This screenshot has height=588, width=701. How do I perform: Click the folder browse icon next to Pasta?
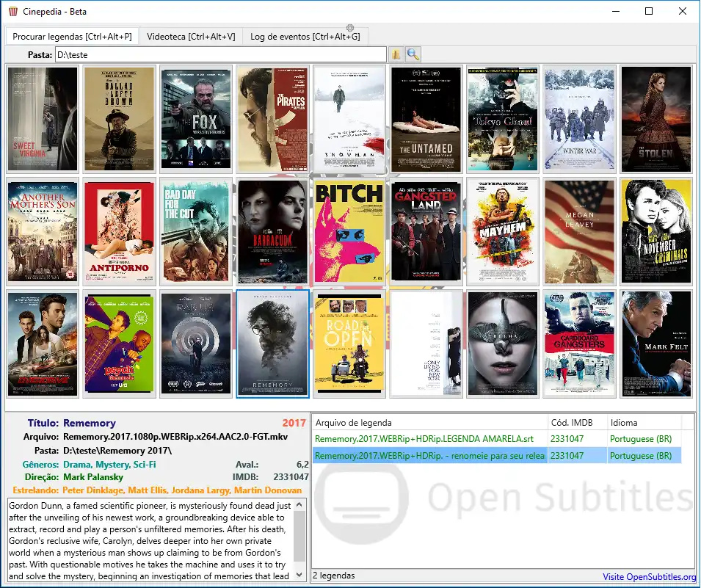396,54
